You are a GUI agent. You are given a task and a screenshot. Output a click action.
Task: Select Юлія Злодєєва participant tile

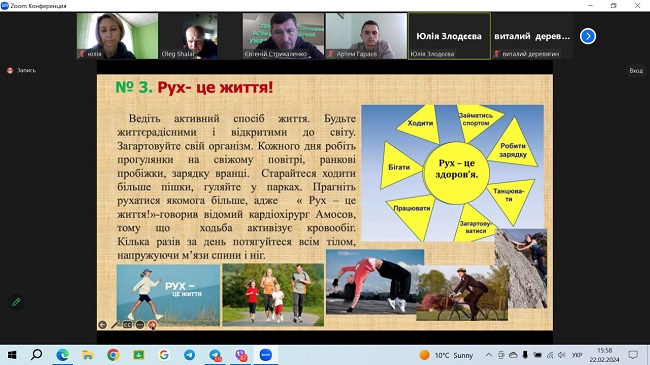click(449, 36)
